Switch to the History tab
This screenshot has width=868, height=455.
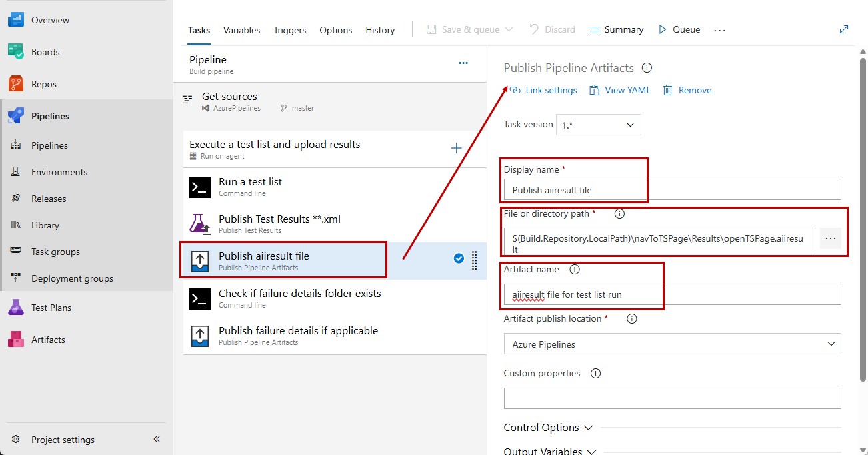click(380, 29)
